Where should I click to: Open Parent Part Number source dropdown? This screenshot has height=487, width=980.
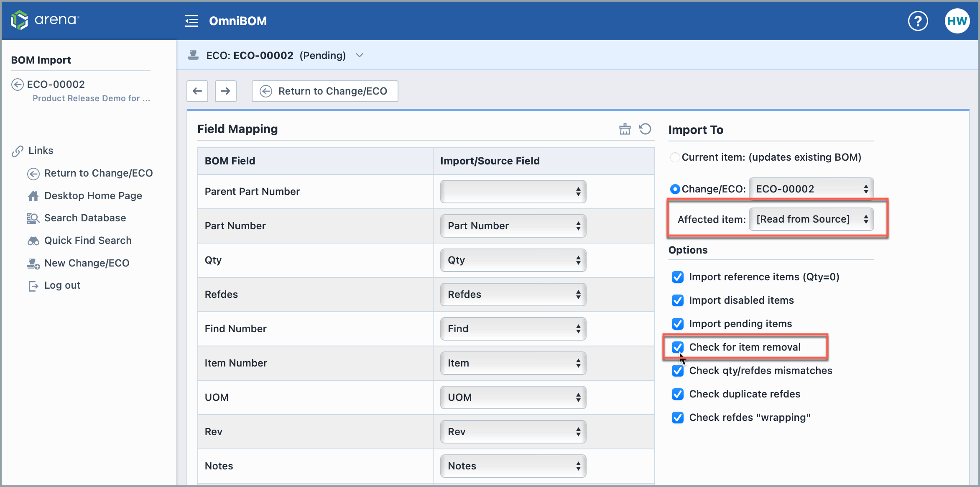click(x=513, y=192)
